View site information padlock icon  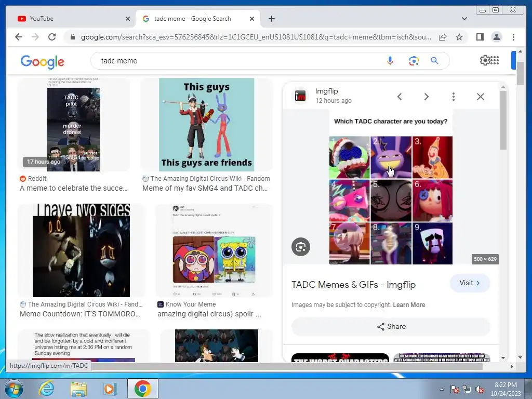click(72, 37)
